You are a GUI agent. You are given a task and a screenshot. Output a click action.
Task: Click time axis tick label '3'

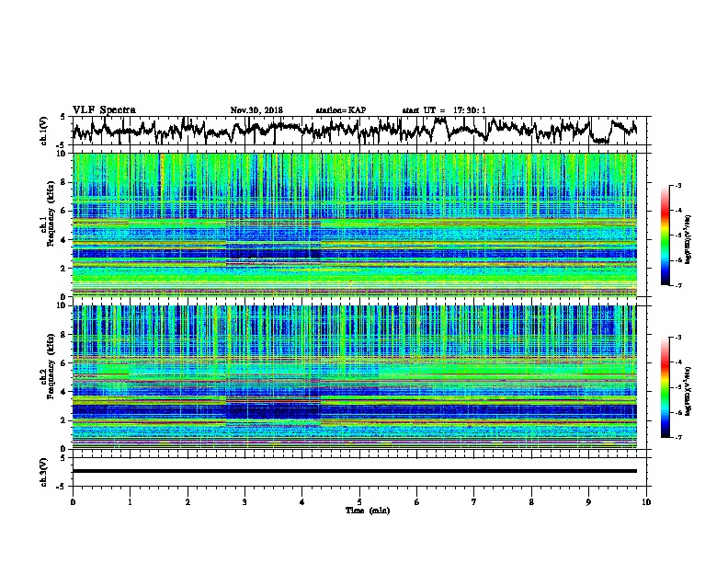[x=245, y=501]
